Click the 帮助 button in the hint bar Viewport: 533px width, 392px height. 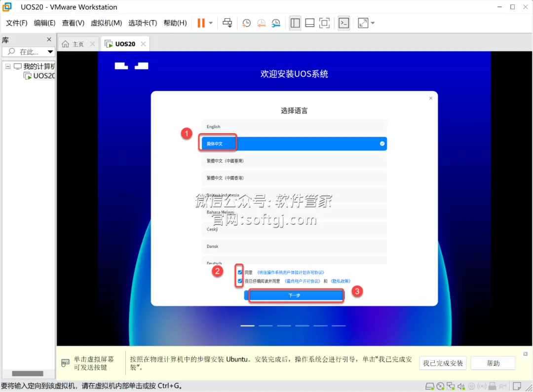click(x=493, y=363)
